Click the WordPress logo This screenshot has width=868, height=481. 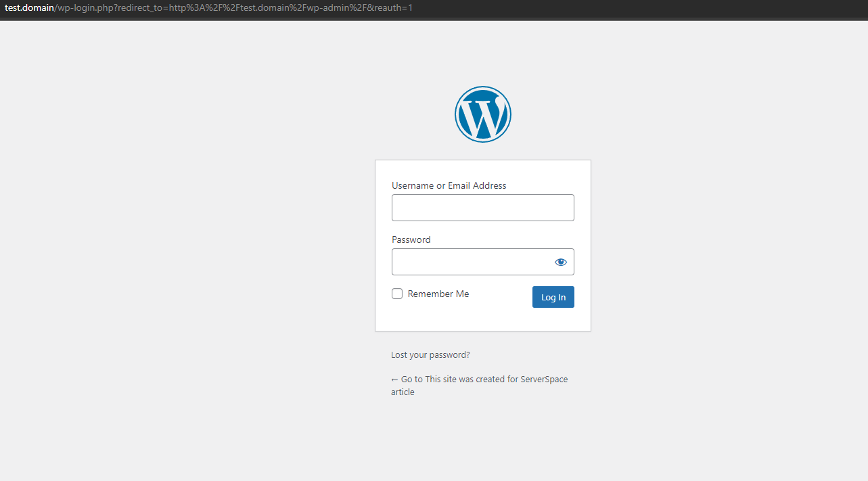[483, 114]
